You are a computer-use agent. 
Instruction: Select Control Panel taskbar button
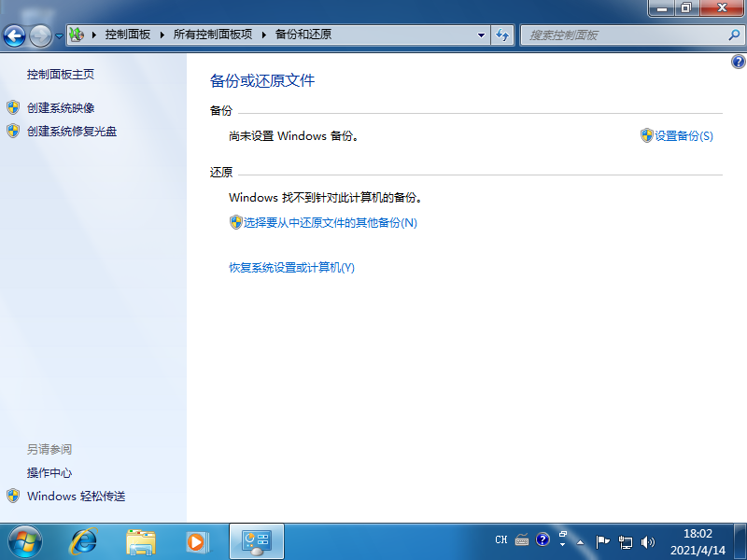coord(257,541)
